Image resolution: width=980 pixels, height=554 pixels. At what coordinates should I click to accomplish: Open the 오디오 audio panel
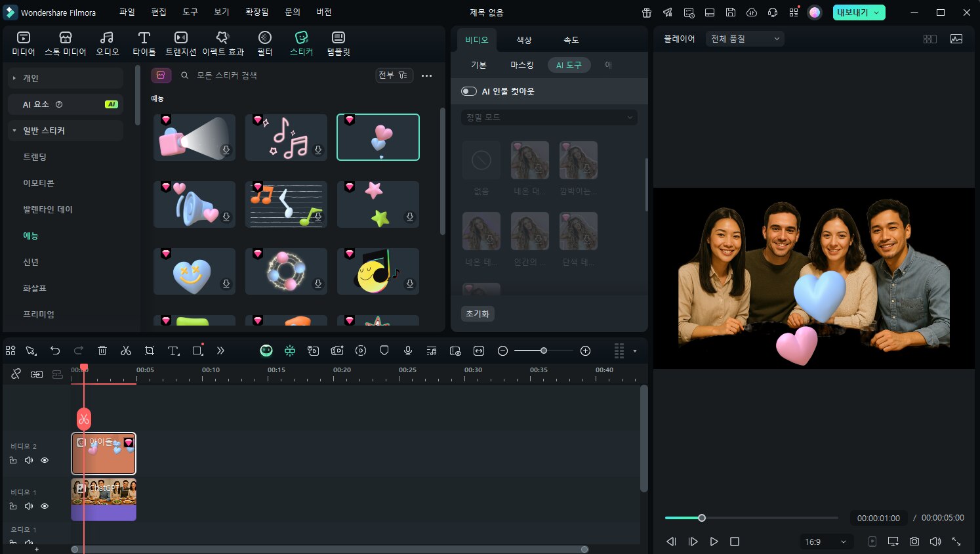pyautogui.click(x=108, y=43)
